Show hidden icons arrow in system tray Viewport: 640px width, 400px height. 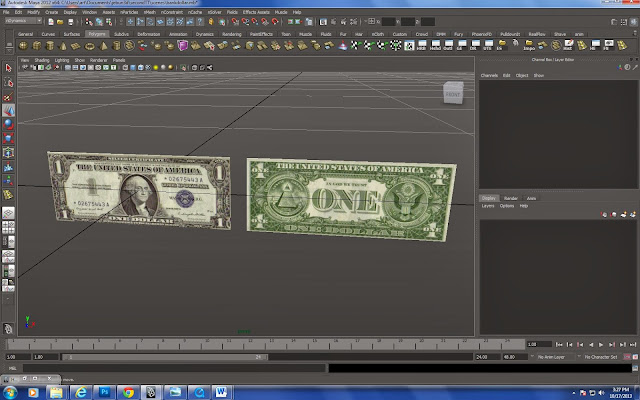pyautogui.click(x=573, y=393)
